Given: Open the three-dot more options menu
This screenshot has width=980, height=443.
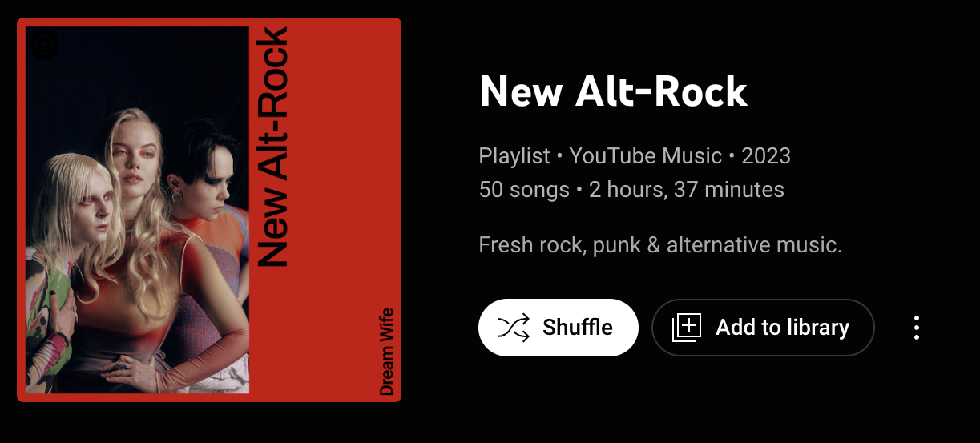Looking at the screenshot, I should 917,328.
